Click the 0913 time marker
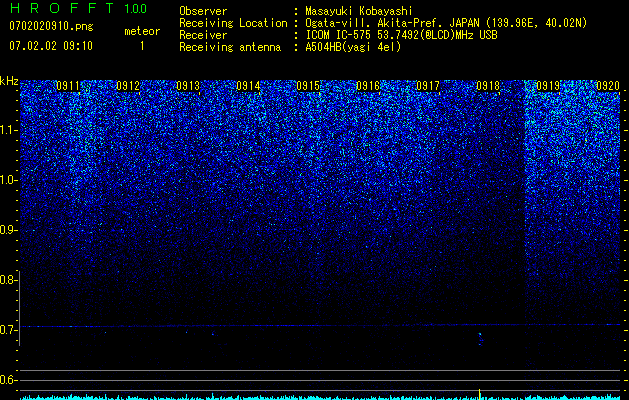The height and width of the screenshot is (400, 629). tap(188, 86)
